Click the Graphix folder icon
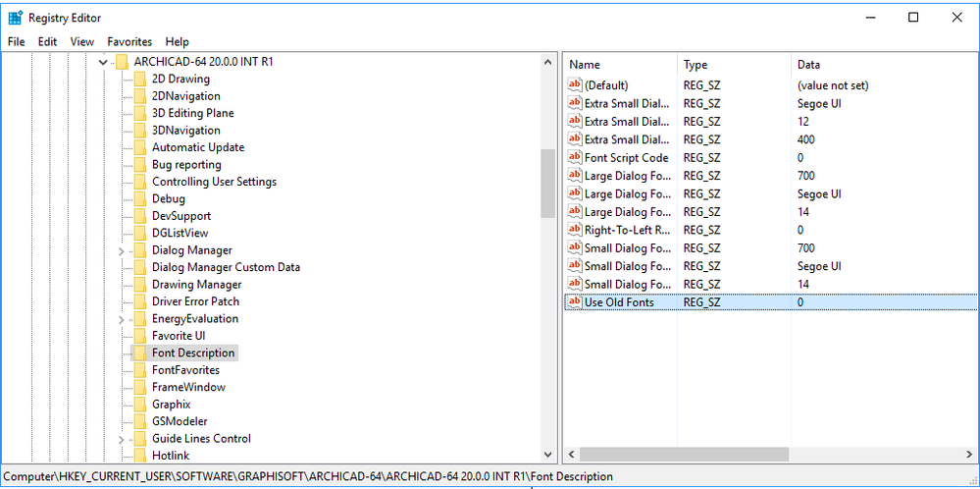The height and width of the screenshot is (489, 980). click(140, 405)
